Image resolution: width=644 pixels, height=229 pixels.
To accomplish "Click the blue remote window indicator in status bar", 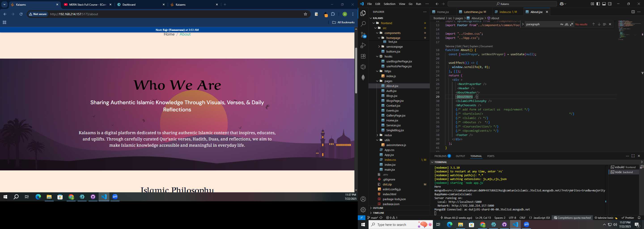I will pos(362,218).
